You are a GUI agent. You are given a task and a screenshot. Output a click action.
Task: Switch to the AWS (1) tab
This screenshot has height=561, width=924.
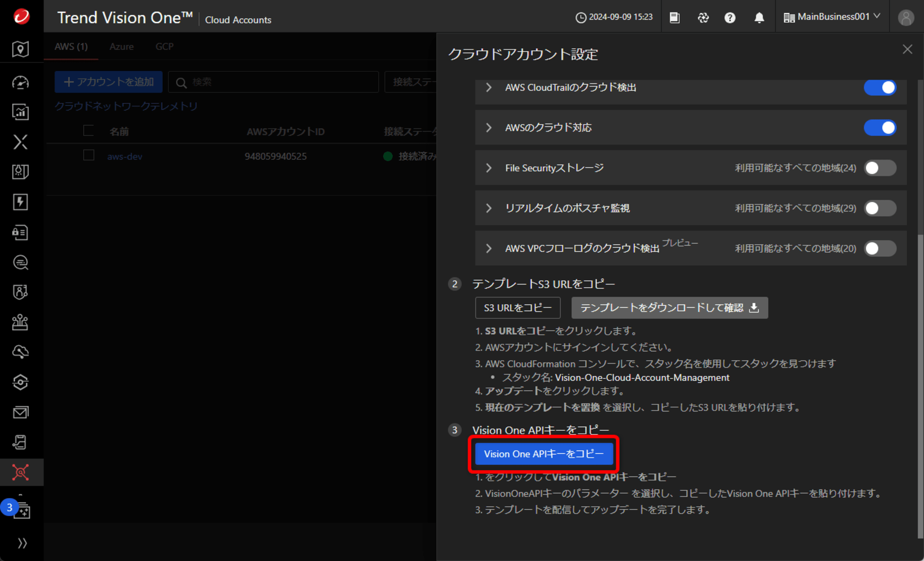(x=71, y=47)
